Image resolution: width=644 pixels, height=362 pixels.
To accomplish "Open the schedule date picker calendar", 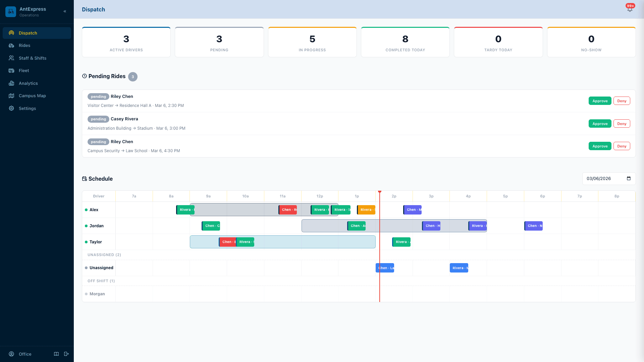I will (629, 179).
